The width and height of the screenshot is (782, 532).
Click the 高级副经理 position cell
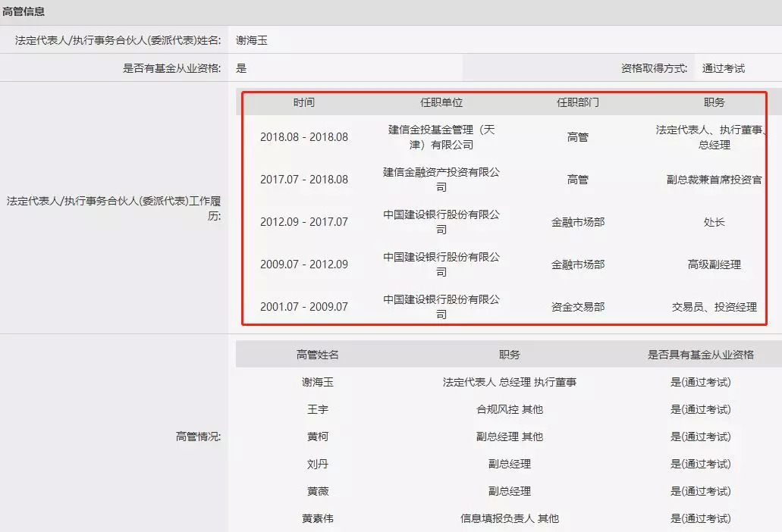pos(714,264)
